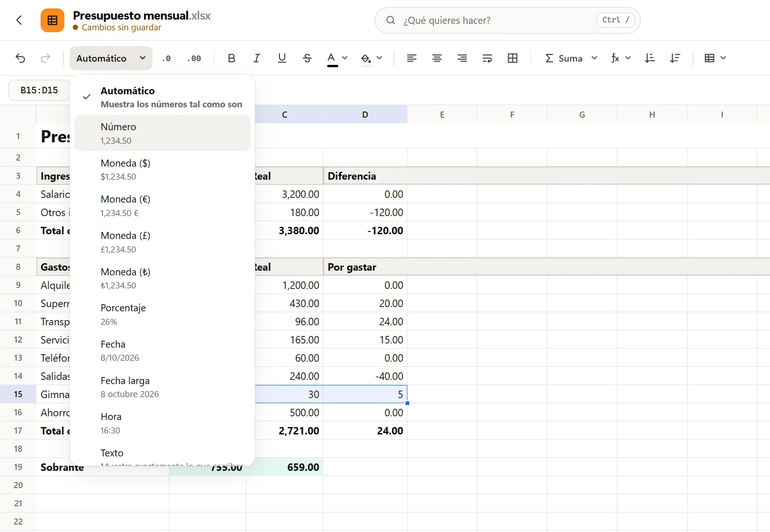Choose the Moneda (€) format option
This screenshot has width=770, height=532.
click(162, 206)
